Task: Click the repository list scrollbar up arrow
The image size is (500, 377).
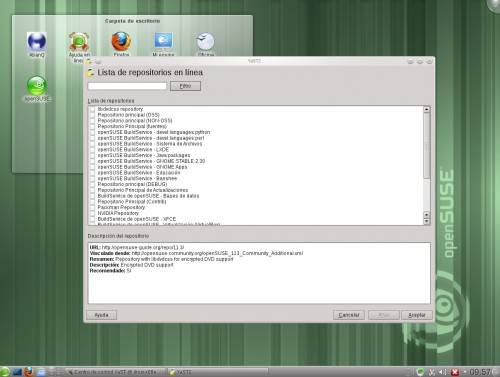Action: click(427, 109)
